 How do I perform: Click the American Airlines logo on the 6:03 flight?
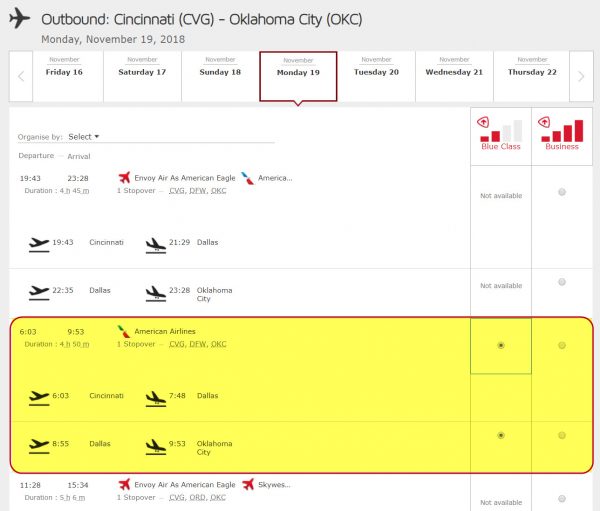(123, 331)
